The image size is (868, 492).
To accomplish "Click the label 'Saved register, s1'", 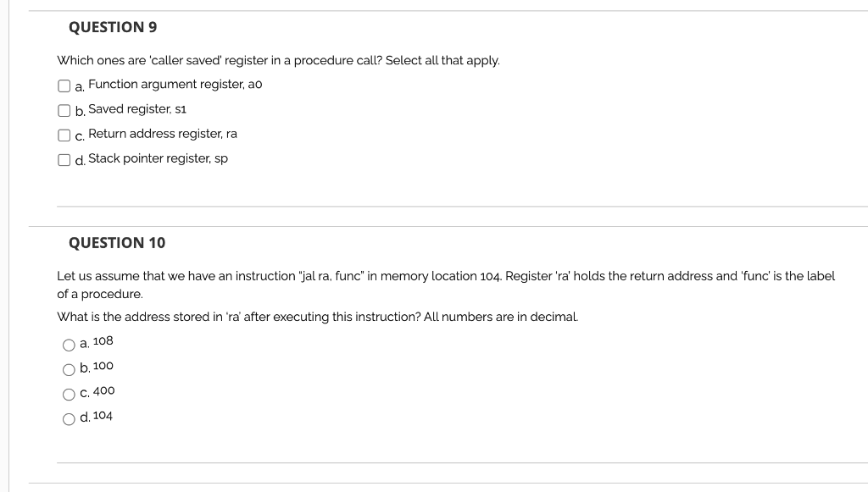I will pos(137,109).
